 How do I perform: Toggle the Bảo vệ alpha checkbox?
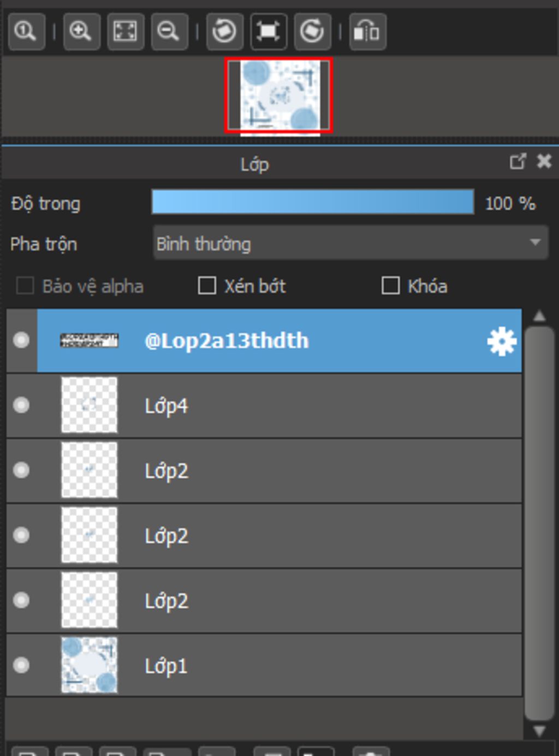pyautogui.click(x=25, y=285)
